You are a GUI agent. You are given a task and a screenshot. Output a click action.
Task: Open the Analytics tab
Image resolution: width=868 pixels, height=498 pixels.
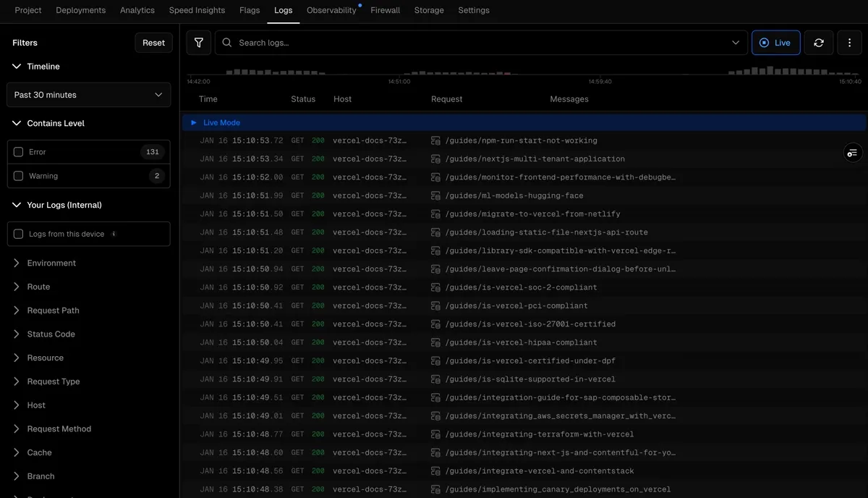[x=137, y=10]
